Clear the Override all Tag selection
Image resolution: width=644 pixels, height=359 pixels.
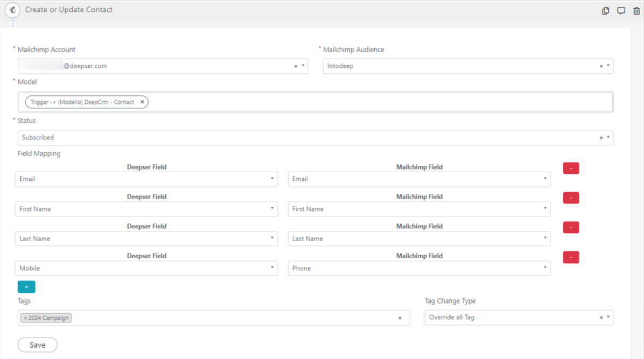tap(601, 318)
